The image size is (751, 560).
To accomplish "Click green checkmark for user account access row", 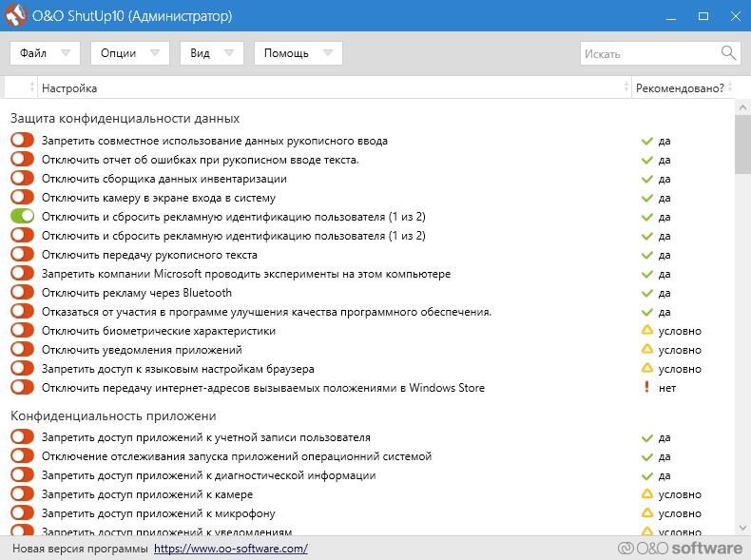I will coord(647,438).
